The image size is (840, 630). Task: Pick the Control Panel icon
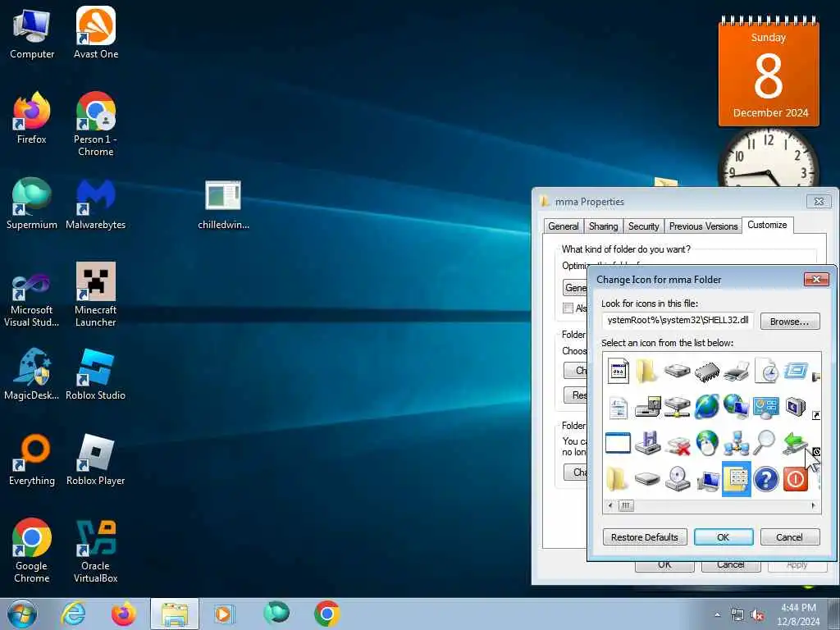pos(766,408)
